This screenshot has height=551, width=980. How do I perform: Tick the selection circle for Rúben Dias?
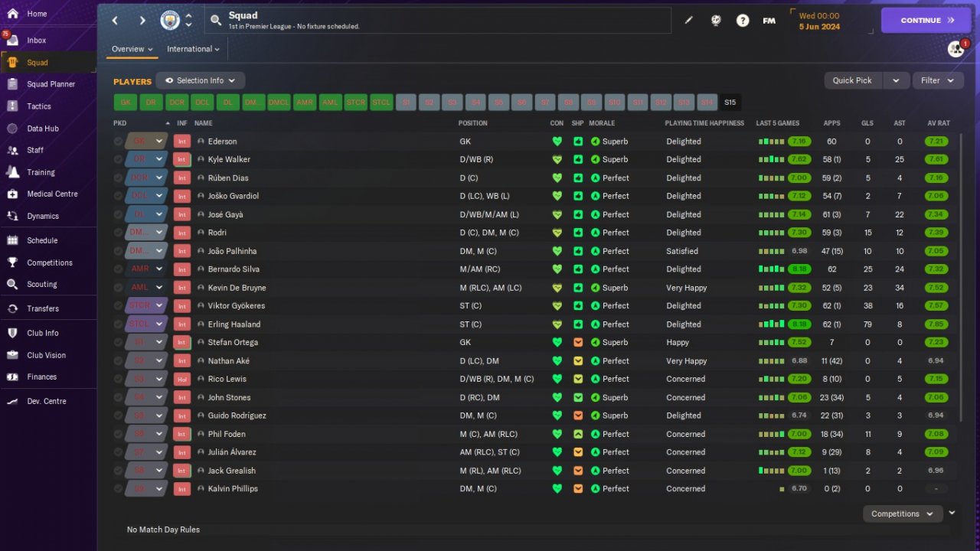click(118, 178)
